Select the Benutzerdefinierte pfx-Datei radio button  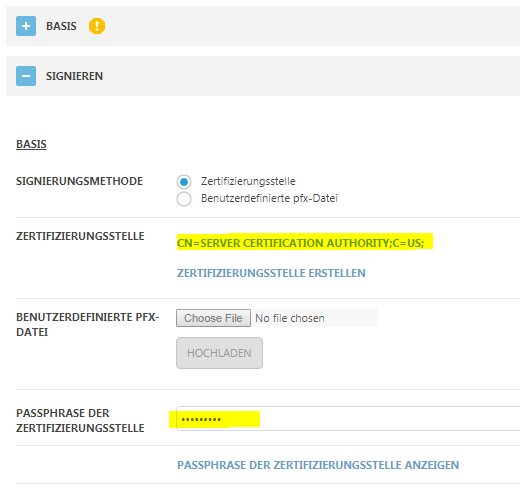tap(184, 199)
